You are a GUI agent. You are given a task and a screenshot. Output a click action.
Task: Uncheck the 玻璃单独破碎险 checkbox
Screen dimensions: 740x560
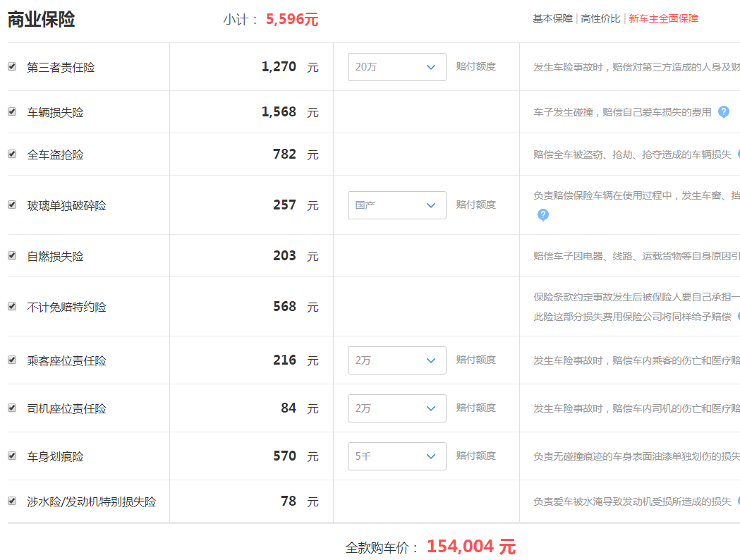pos(12,205)
